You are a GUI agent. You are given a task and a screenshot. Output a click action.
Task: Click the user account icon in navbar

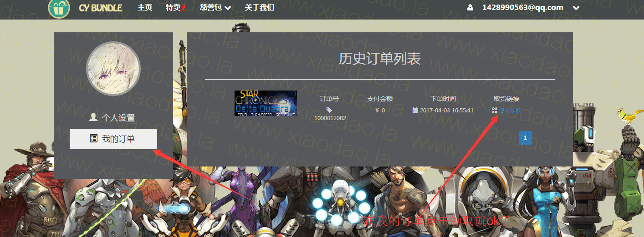(470, 8)
